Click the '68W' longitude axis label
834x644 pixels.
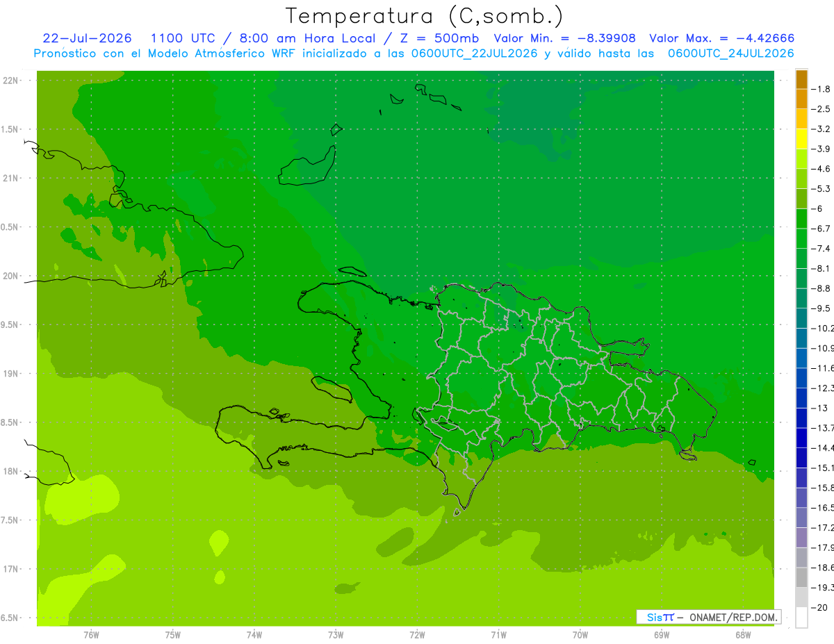point(743,635)
